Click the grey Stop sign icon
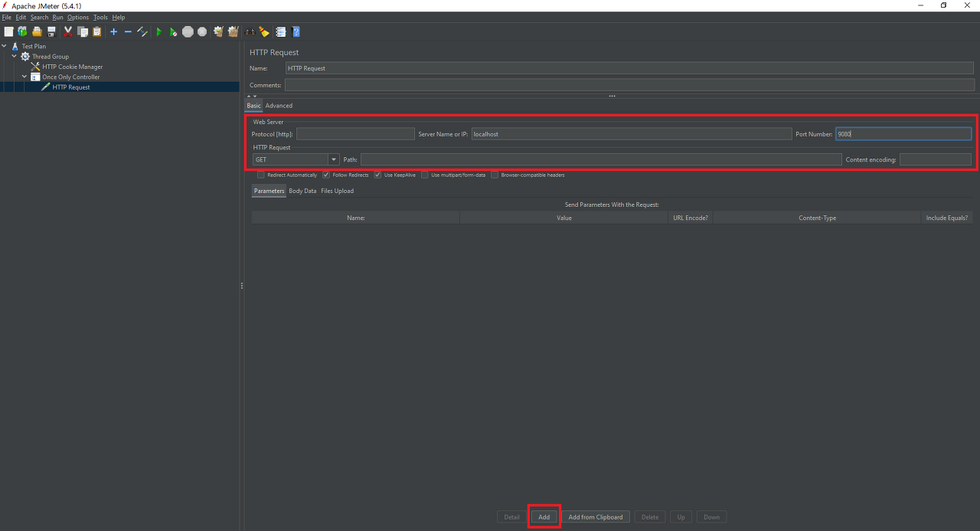Screen dimensions: 980x531 188,31
